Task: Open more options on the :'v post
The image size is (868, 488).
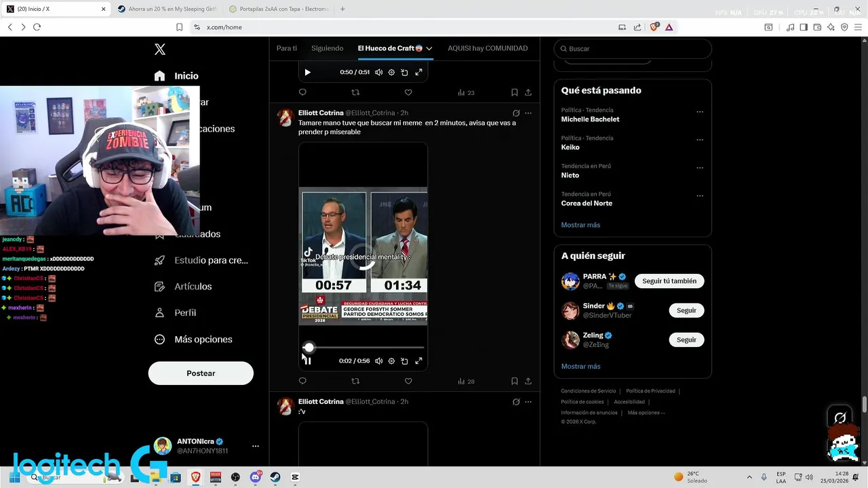Action: pos(528,402)
